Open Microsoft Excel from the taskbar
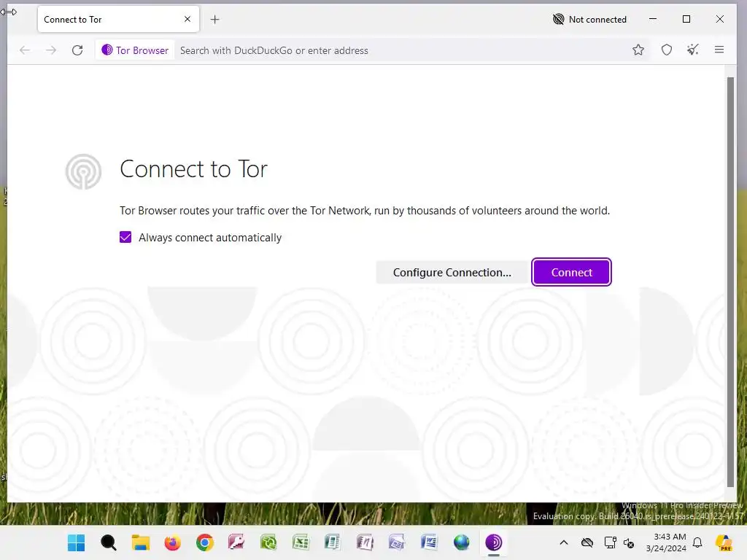Viewport: 747px width, 560px height. tap(301, 542)
